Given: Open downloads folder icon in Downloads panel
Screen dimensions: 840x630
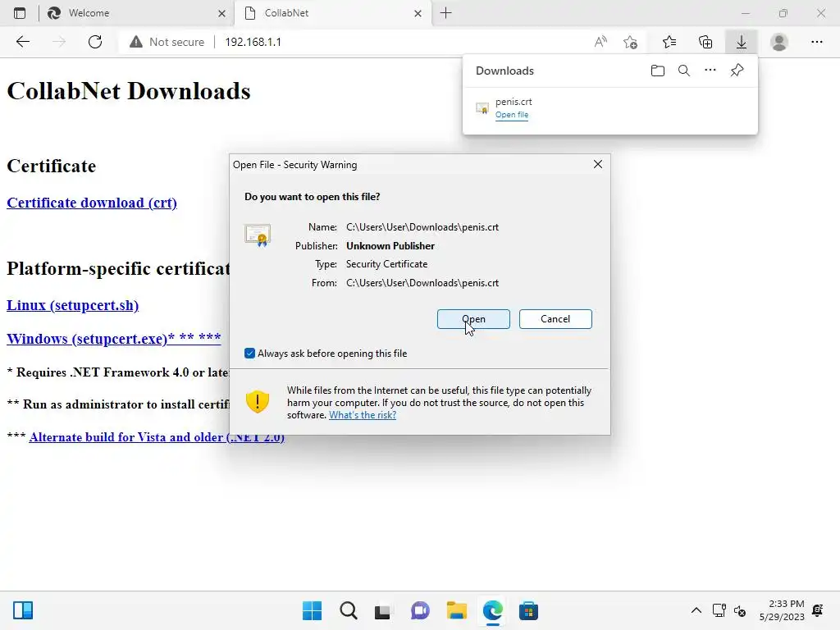Looking at the screenshot, I should tap(657, 71).
